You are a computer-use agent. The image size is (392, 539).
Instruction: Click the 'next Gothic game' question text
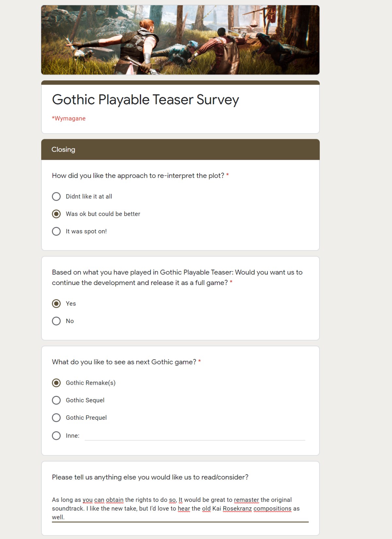124,362
